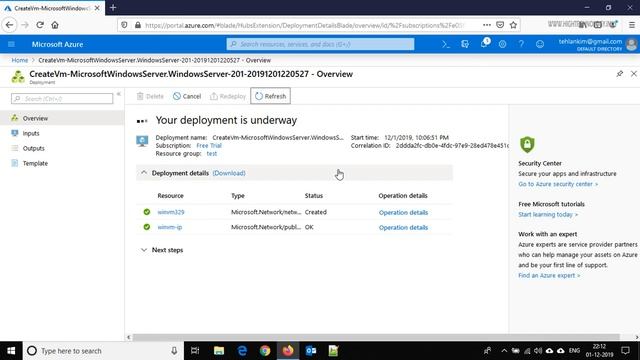Click the horizontal scrollbar
The image size is (640, 360).
click(376, 337)
